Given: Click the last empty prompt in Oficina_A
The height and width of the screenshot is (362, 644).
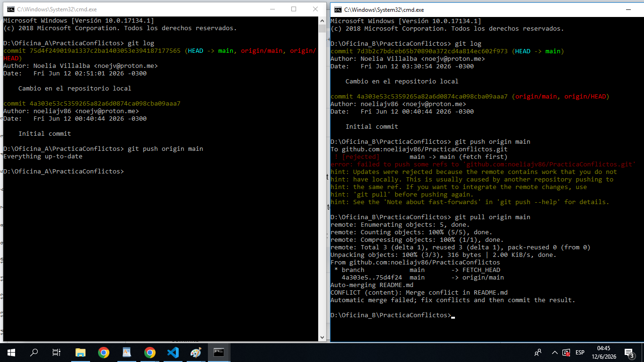Looking at the screenshot, I should [x=64, y=171].
